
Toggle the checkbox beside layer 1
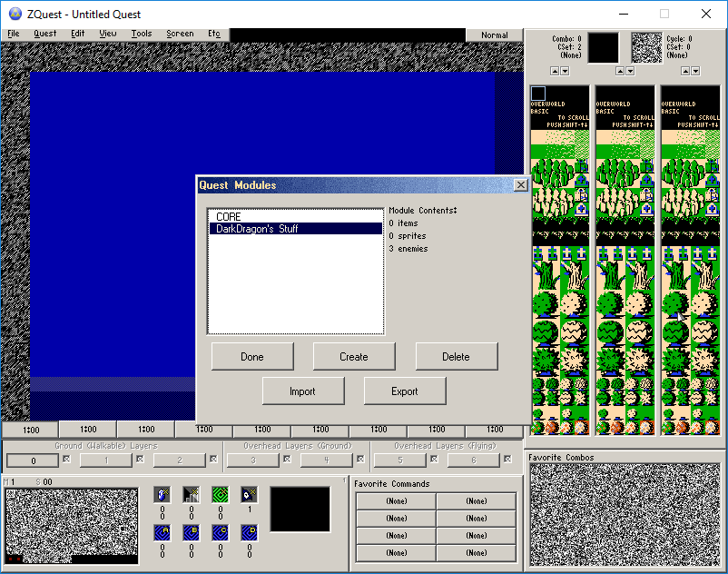(x=140, y=459)
